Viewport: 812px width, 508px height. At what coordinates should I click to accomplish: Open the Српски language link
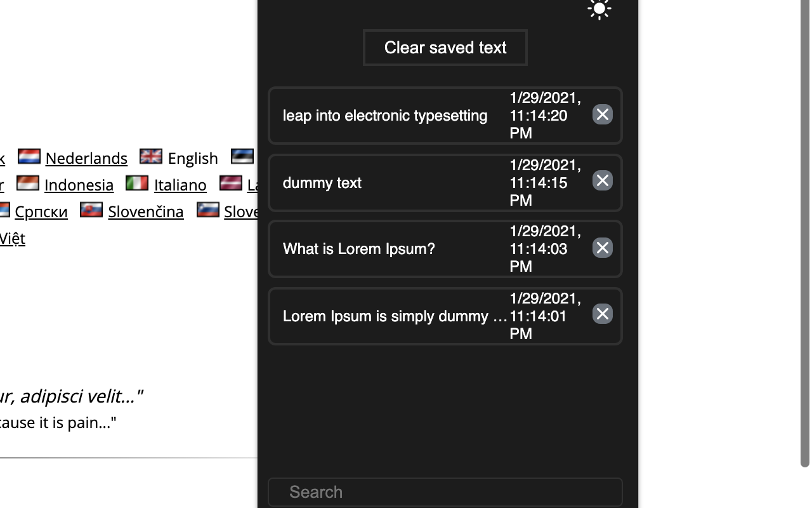(x=41, y=211)
